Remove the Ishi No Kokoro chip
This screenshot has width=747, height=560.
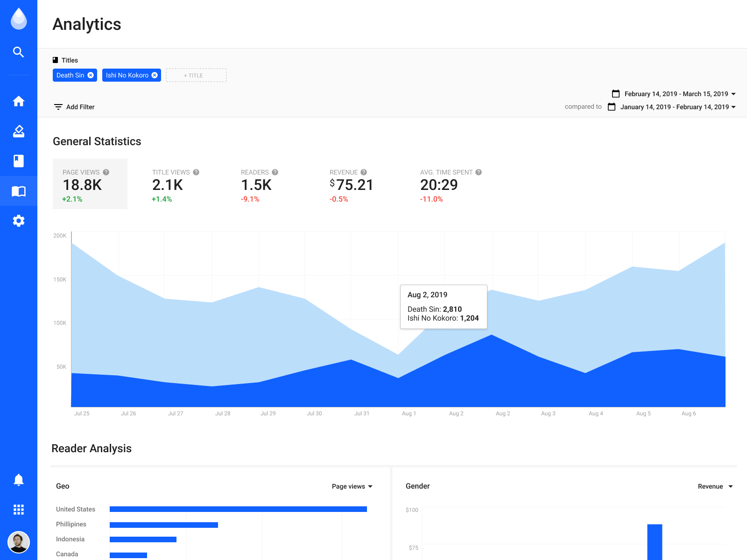click(x=155, y=75)
